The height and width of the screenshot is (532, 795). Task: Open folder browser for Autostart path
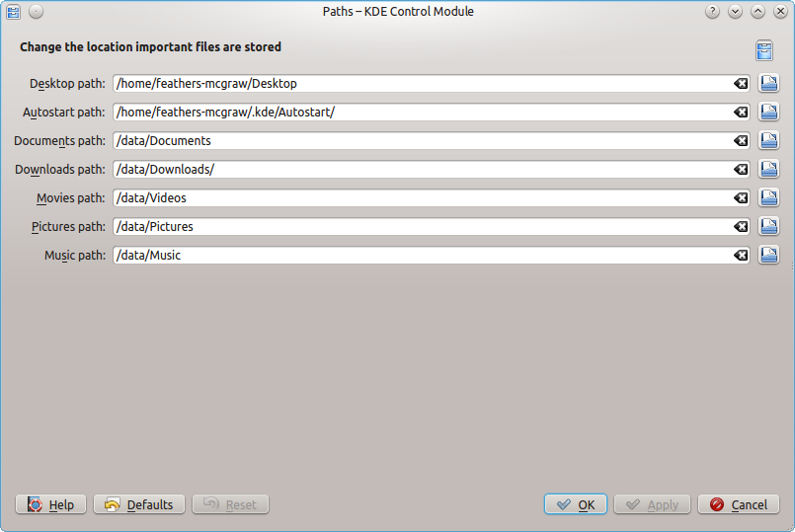pos(768,113)
